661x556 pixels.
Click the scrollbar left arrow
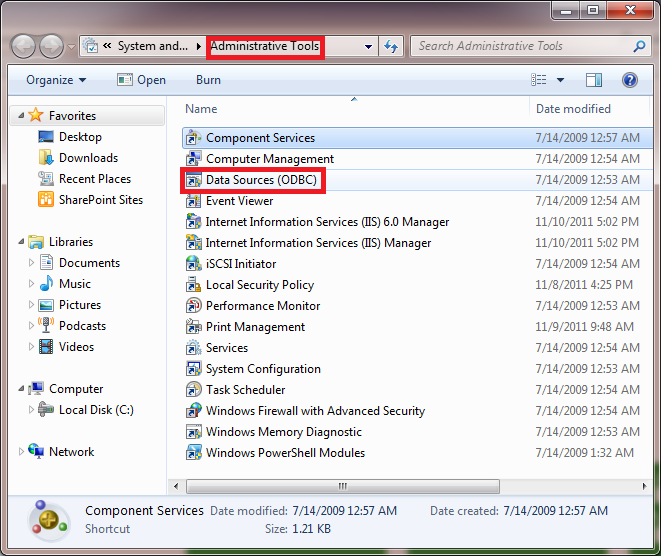tap(176, 486)
